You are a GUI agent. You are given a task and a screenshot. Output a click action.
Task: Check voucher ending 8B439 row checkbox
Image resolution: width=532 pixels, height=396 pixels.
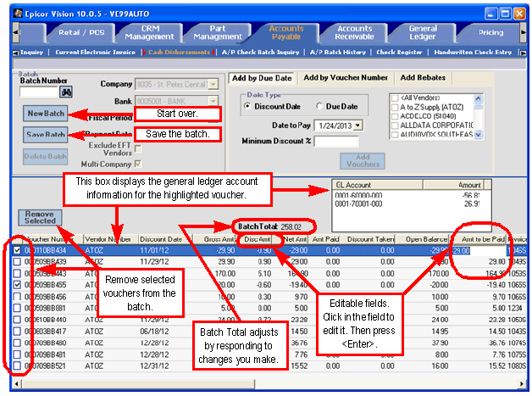[17, 262]
